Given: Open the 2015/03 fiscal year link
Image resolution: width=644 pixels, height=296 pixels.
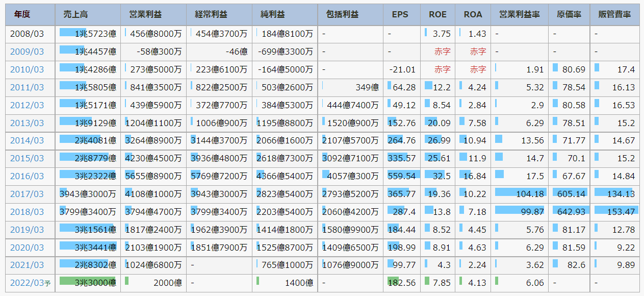Looking at the screenshot, I should 27,159.
